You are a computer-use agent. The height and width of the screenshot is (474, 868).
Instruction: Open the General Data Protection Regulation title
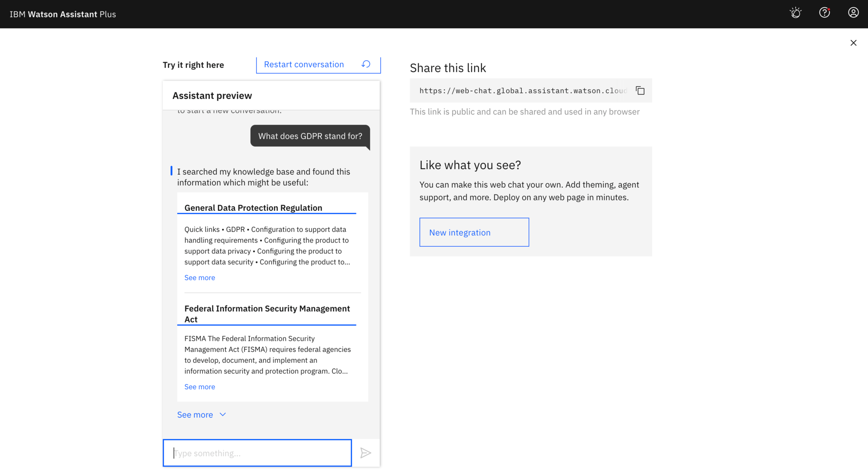pyautogui.click(x=253, y=208)
